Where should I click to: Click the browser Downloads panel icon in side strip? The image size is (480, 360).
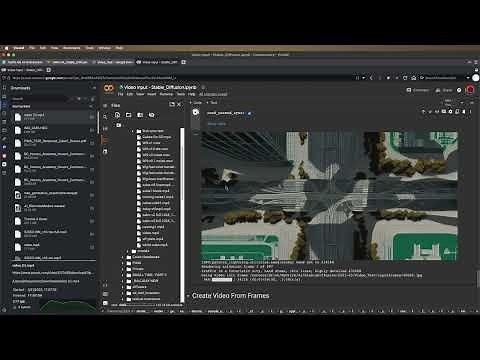click(x=4, y=105)
